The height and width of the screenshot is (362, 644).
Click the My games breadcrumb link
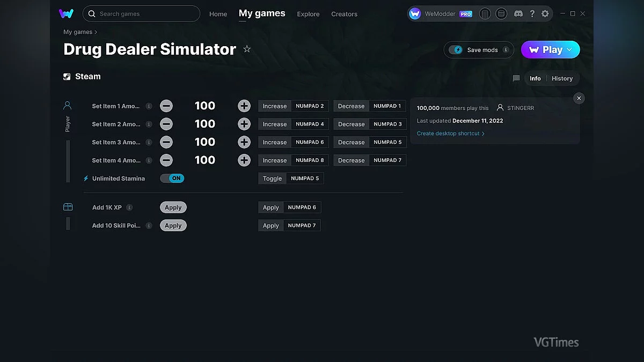[78, 32]
